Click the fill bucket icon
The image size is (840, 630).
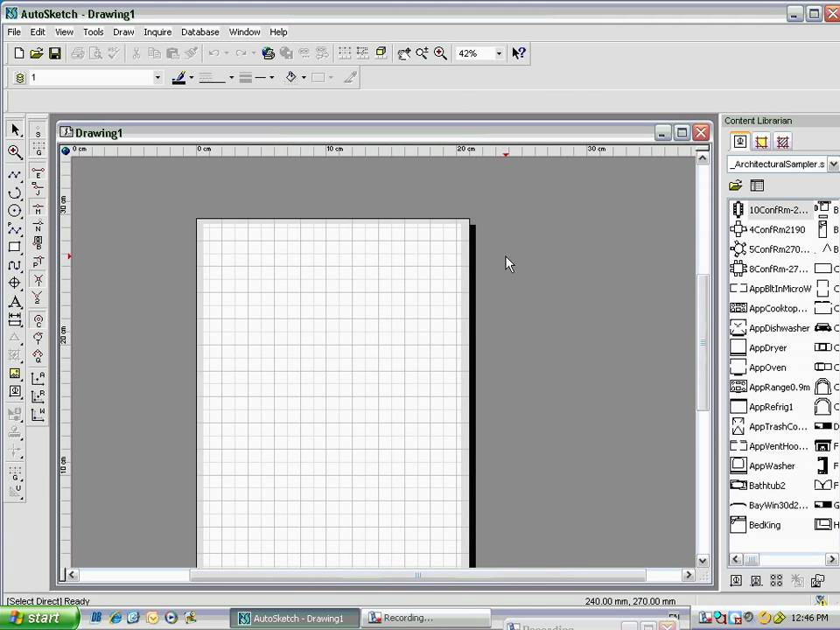coord(290,78)
